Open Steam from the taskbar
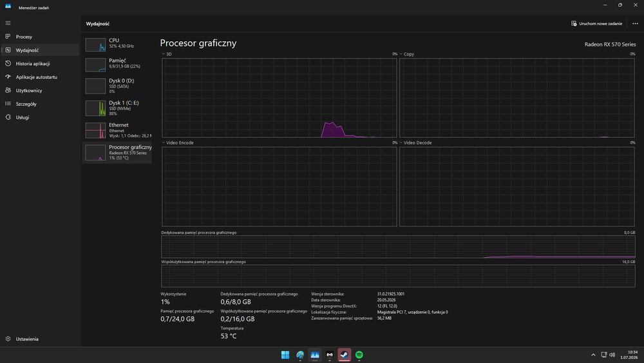The image size is (644, 363). (x=344, y=355)
